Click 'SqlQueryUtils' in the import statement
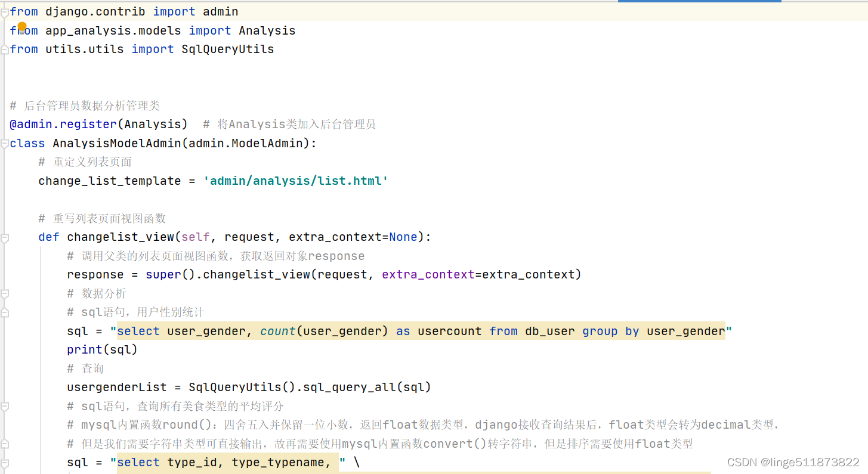 click(x=228, y=49)
